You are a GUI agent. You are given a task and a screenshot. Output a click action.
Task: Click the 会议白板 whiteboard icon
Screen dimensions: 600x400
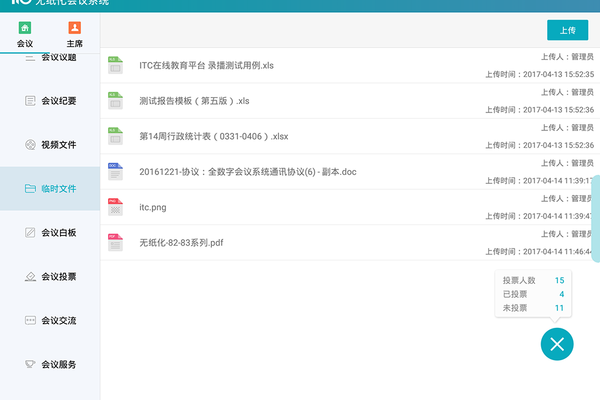pos(31,233)
